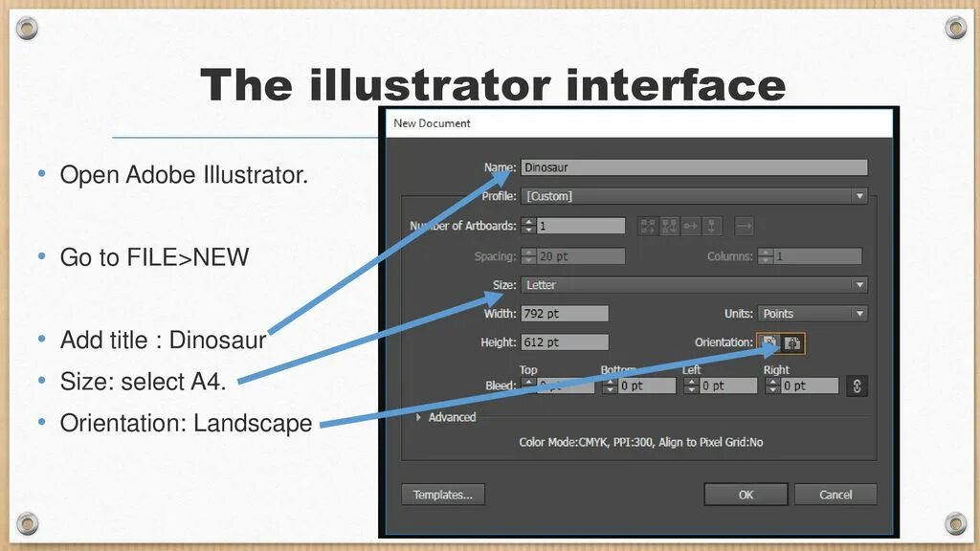Click the Right bleed field
Image resolution: width=980 pixels, height=551 pixels.
810,386
